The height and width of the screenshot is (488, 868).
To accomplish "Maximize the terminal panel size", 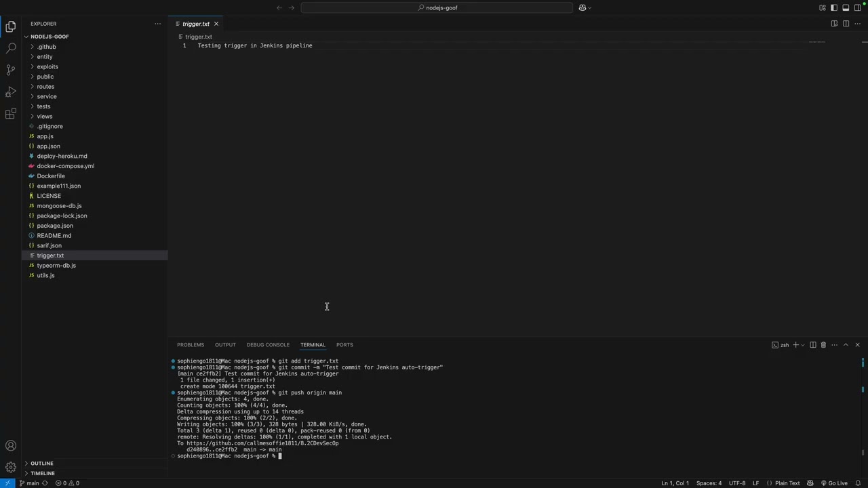I will tap(846, 345).
